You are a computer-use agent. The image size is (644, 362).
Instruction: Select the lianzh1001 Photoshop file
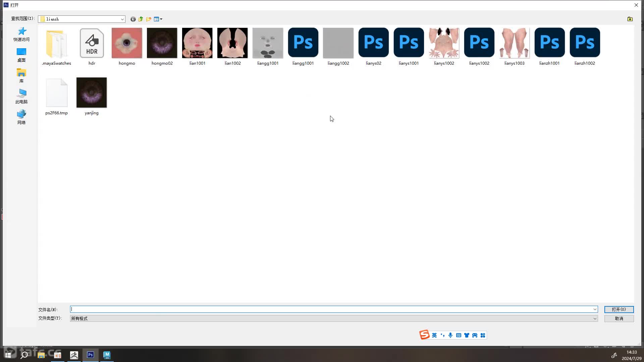tap(549, 47)
